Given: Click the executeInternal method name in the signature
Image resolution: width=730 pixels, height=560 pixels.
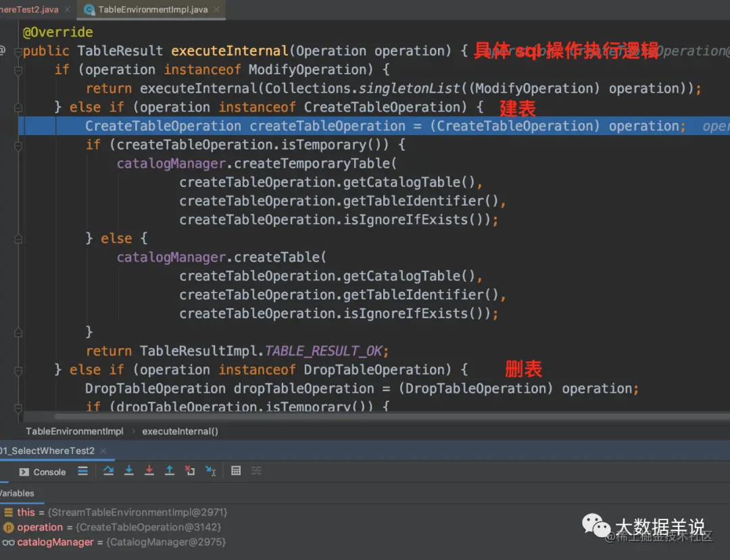Looking at the screenshot, I should (x=230, y=51).
